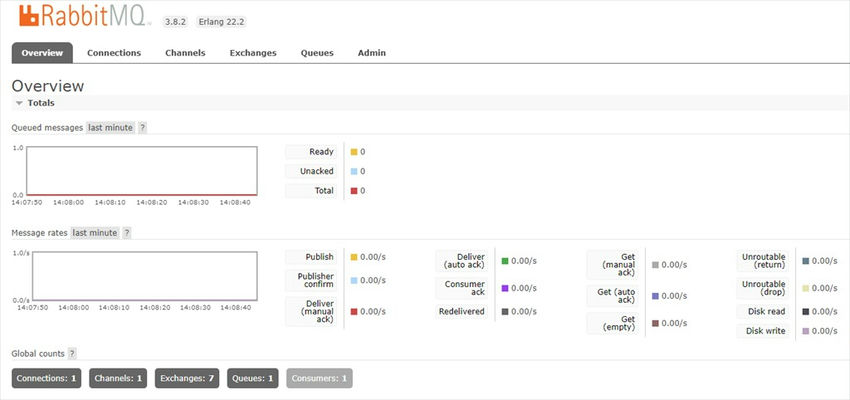The image size is (850, 400).
Task: Switch to the Channels tab
Action: pyautogui.click(x=185, y=53)
